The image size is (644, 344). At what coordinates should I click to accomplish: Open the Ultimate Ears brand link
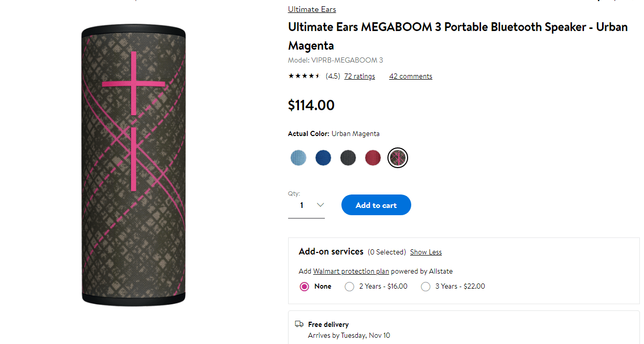point(312,9)
